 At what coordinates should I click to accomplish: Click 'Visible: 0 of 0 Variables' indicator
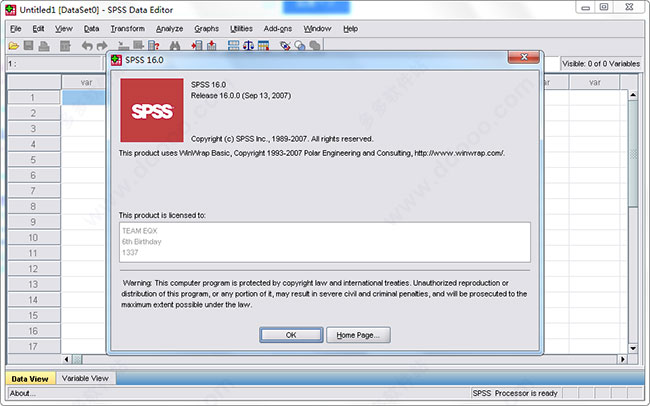[601, 64]
